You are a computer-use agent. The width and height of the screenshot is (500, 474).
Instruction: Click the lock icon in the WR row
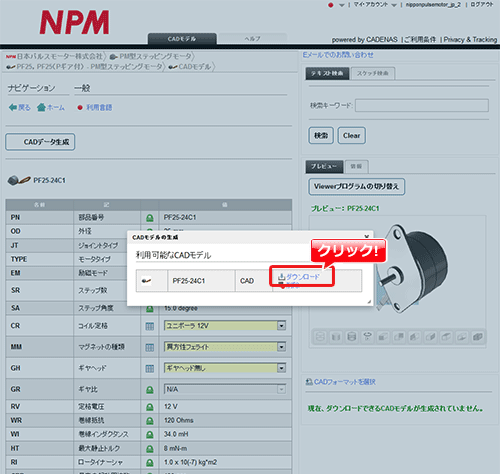(x=150, y=421)
